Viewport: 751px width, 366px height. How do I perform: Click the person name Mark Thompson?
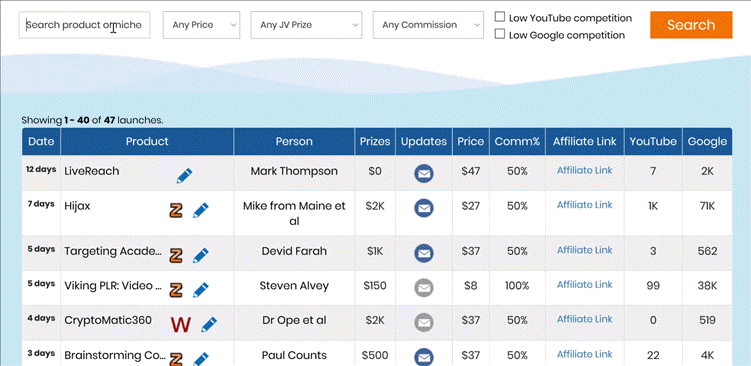pos(294,171)
